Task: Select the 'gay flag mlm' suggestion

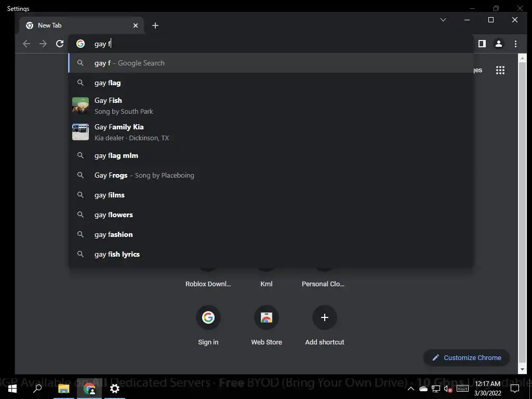Action: (271, 156)
